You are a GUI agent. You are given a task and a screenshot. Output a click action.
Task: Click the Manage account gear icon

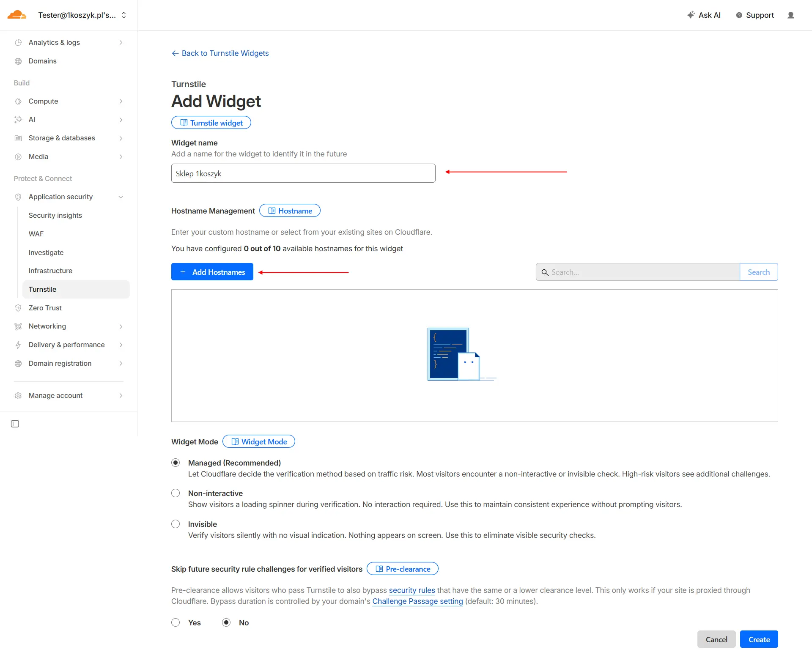click(18, 395)
